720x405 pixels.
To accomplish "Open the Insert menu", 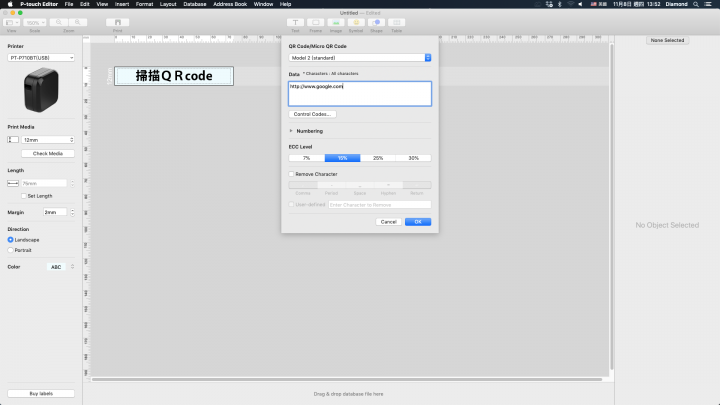I will (x=122, y=4).
